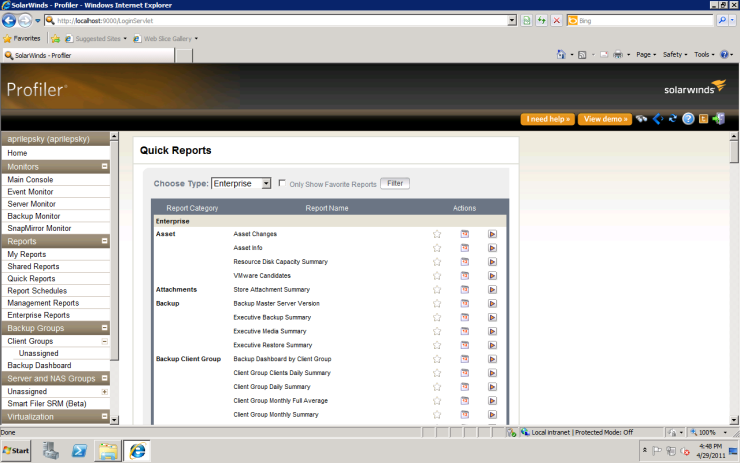740x463 pixels.
Task: Schedule icon for Asset Info report
Action: tap(465, 248)
